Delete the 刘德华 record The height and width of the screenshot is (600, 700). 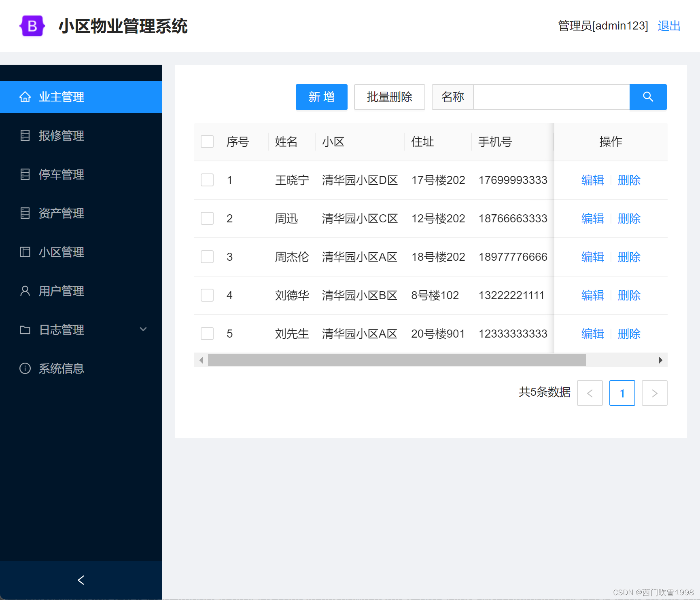pos(629,295)
